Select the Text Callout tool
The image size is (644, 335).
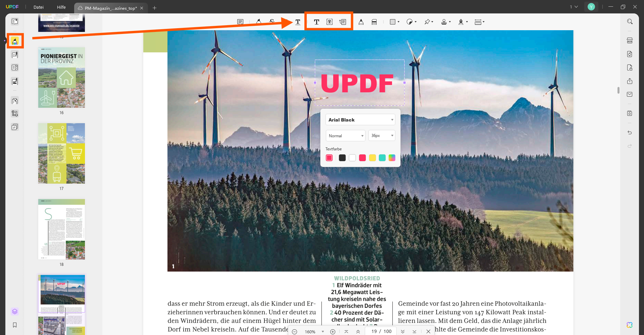tap(343, 22)
